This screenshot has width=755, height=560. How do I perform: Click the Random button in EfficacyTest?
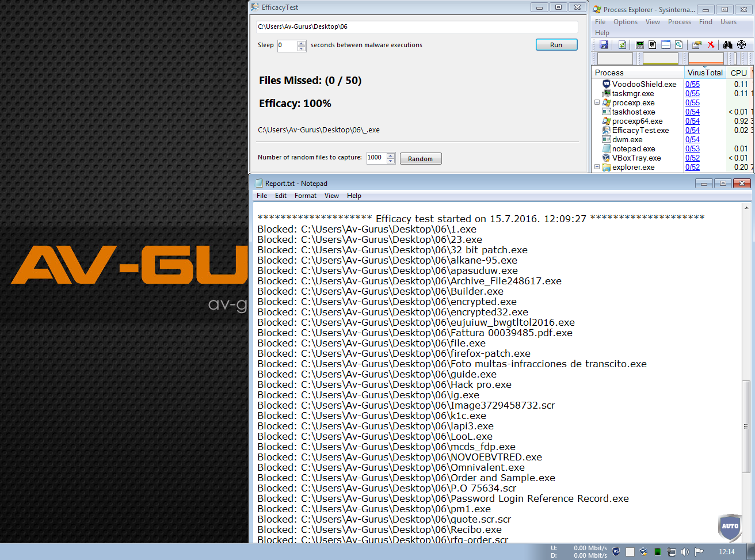point(421,159)
